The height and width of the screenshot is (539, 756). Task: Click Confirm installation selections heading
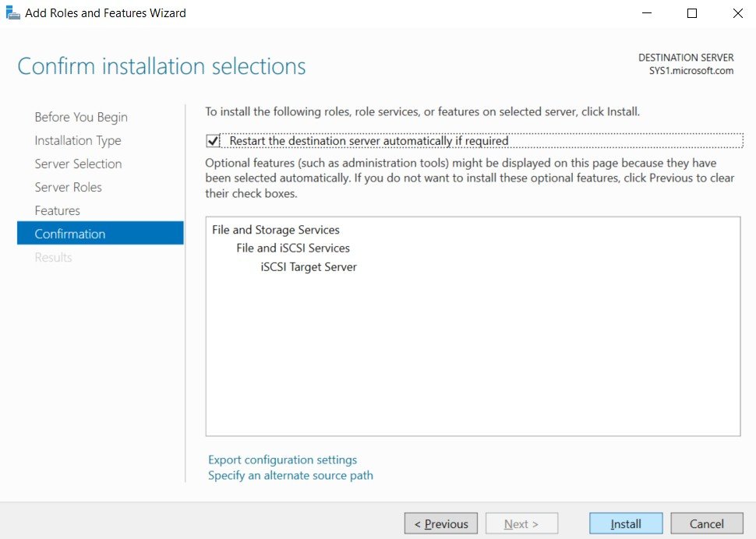coord(161,66)
